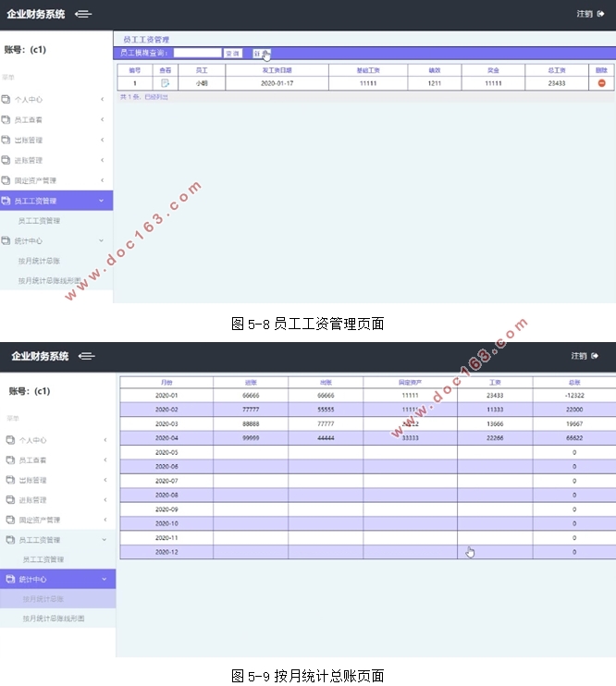
Task: Collapse 统计中心 chevron in Figure 5-8 sidebar
Action: tap(101, 240)
